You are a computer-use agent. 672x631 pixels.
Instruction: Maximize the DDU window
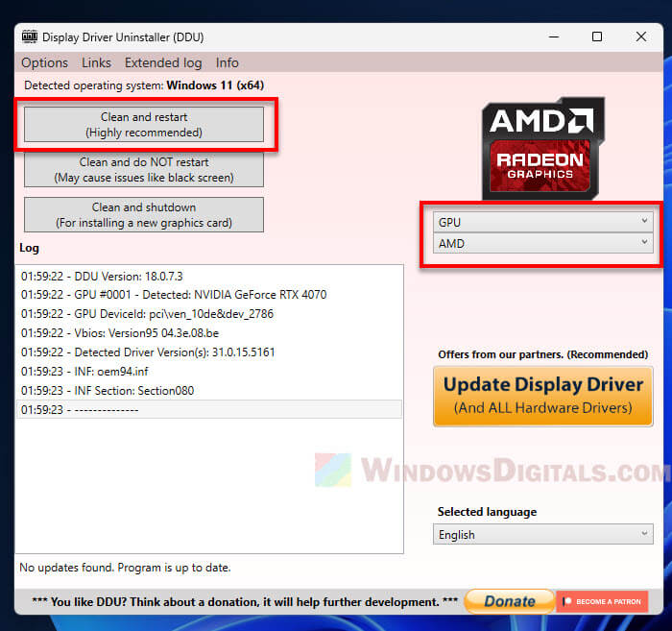[597, 36]
